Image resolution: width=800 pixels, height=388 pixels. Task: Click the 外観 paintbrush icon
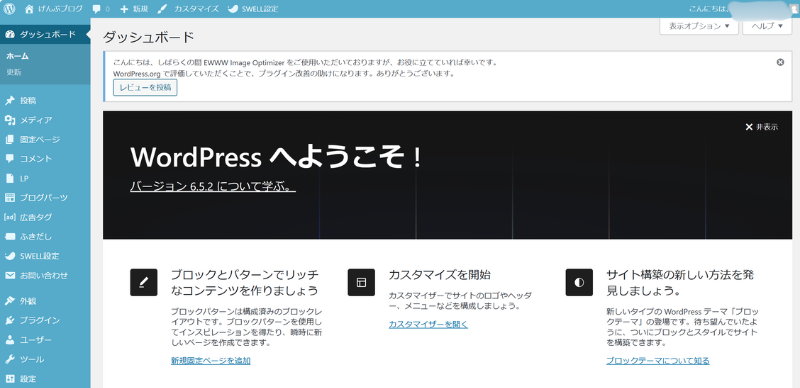point(10,301)
